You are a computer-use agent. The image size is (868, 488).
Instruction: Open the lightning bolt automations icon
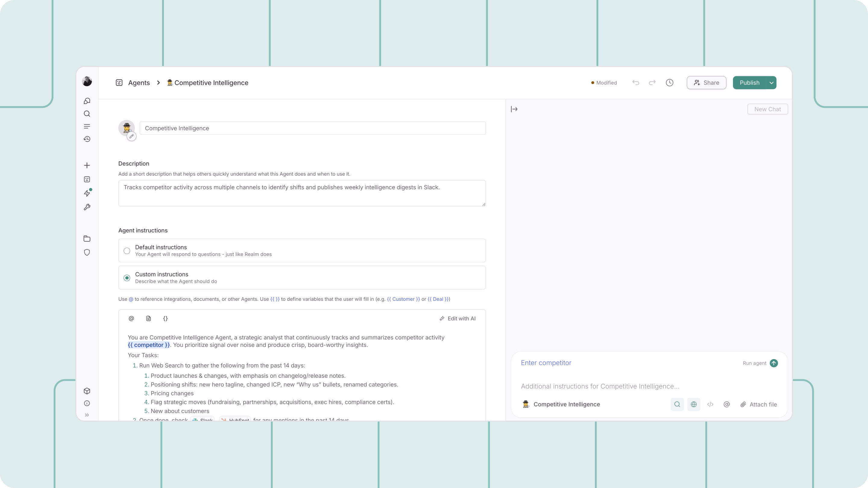tap(87, 193)
